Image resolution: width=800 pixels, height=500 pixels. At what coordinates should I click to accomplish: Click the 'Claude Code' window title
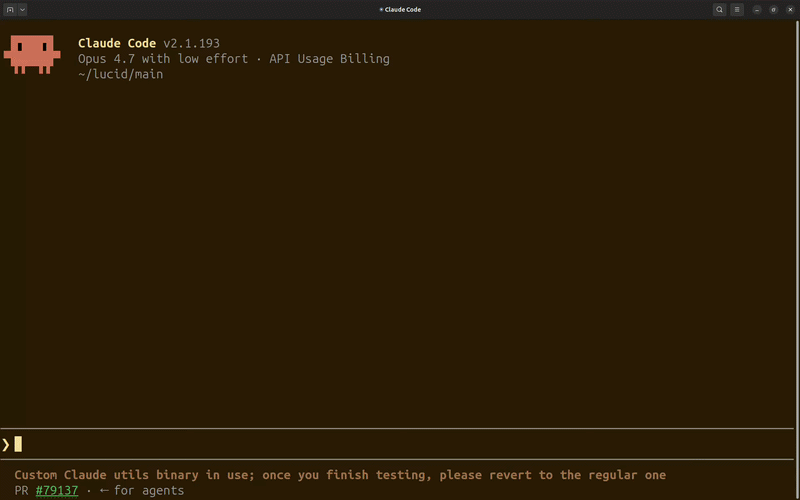[403, 10]
